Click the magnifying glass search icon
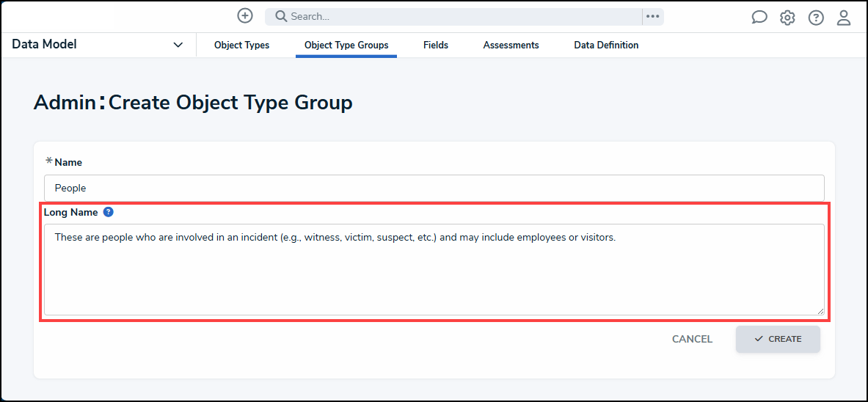868x402 pixels. [x=280, y=17]
